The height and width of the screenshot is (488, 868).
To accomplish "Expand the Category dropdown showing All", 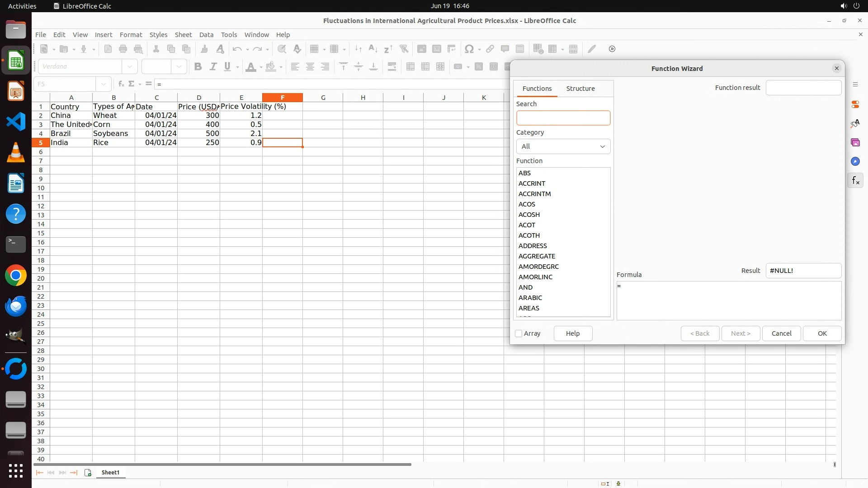I will [563, 146].
